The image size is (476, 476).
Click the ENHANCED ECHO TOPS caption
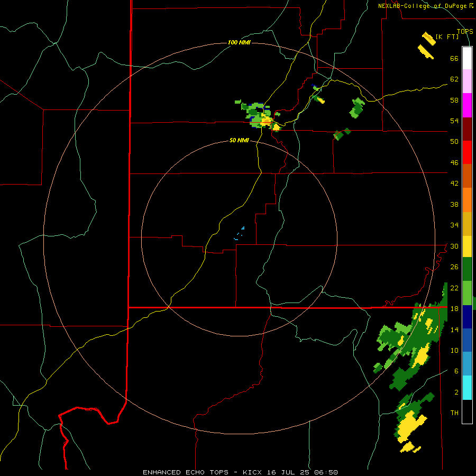coord(185,472)
